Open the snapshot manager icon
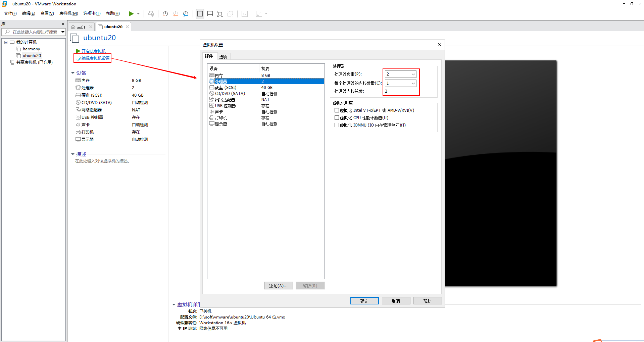Image resolution: width=644 pixels, height=342 pixels. (186, 14)
